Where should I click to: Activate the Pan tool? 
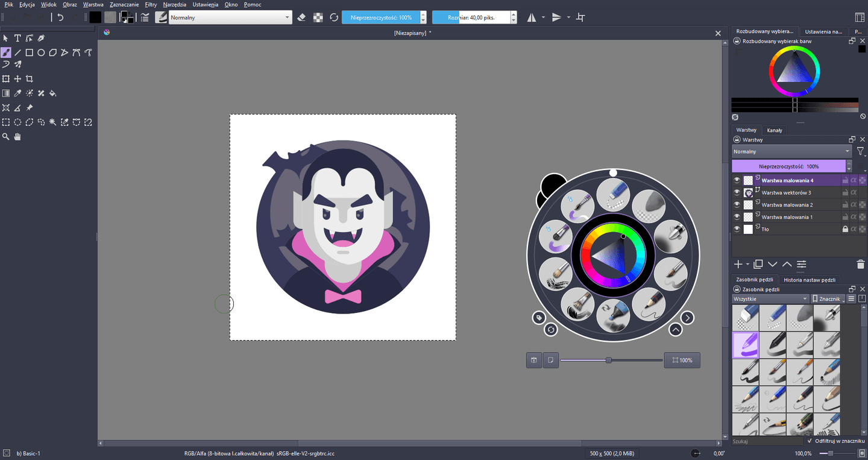(17, 136)
